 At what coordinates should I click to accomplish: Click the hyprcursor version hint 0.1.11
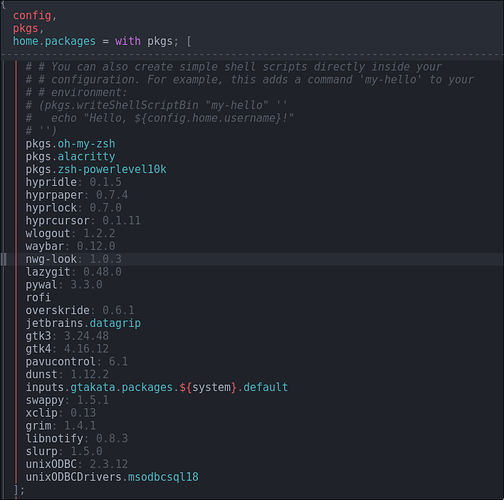(x=121, y=220)
